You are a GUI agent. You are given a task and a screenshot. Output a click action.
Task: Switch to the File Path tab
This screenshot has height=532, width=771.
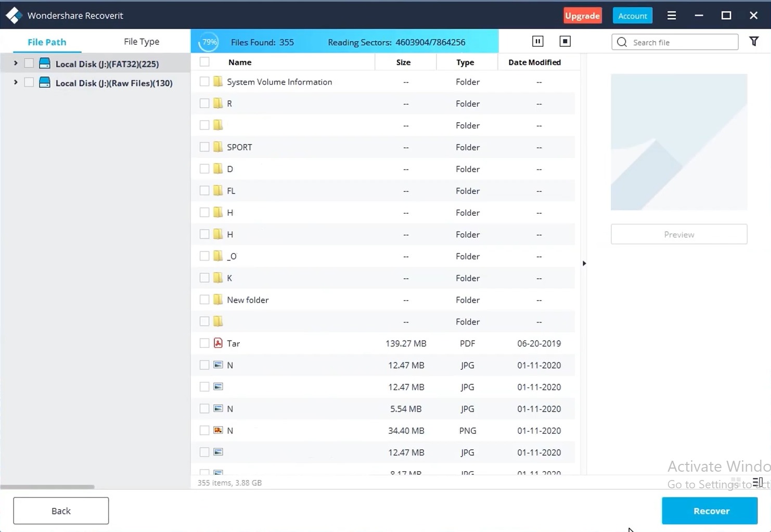[47, 42]
